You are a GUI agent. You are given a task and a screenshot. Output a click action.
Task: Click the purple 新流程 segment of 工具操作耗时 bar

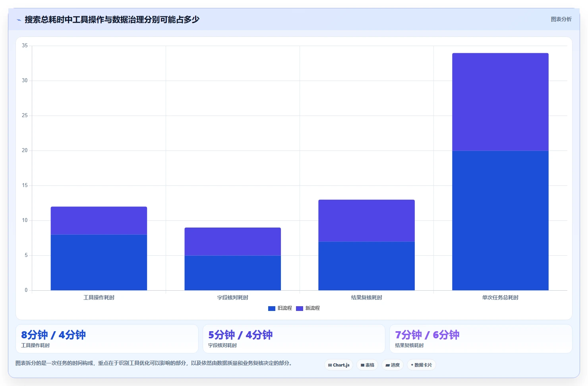[99, 220]
